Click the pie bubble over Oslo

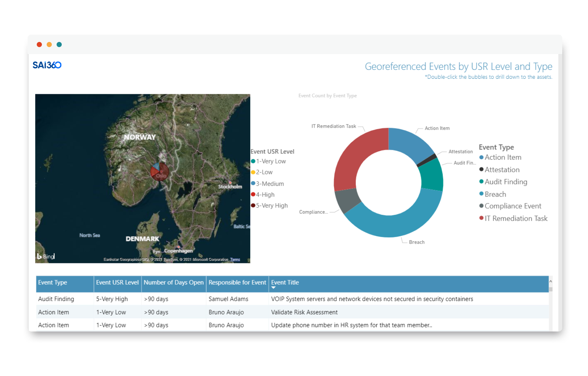[x=159, y=171]
